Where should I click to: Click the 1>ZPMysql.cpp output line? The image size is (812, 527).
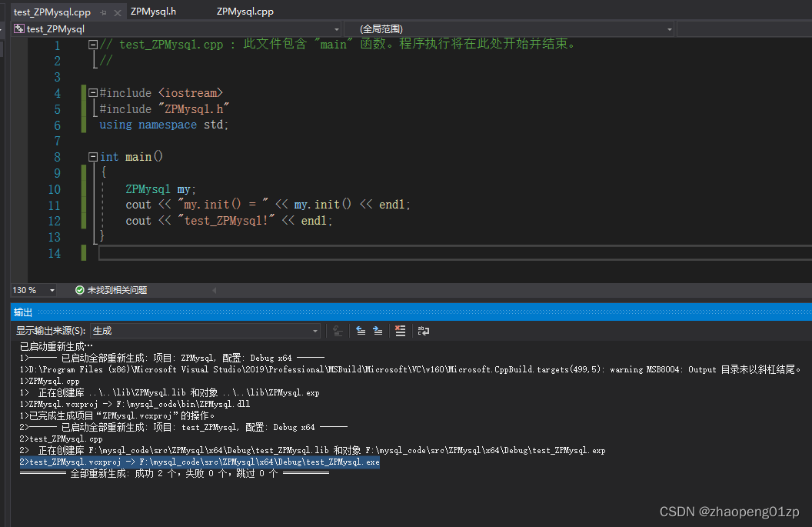point(50,381)
